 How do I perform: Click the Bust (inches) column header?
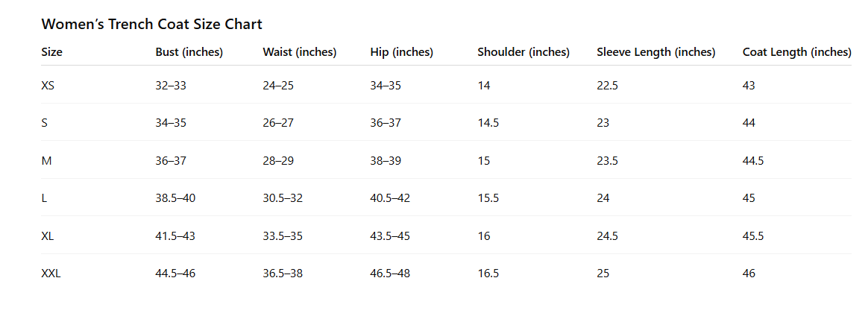click(x=189, y=52)
